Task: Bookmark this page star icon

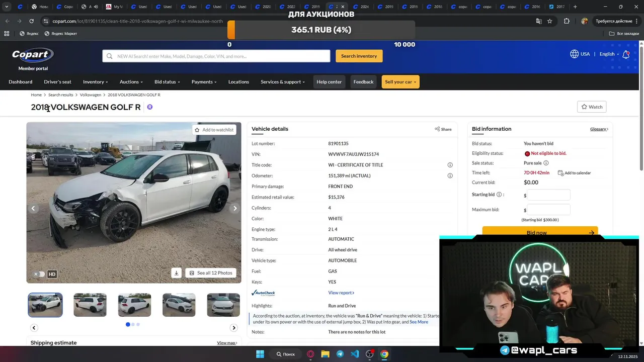Action: 550,21
